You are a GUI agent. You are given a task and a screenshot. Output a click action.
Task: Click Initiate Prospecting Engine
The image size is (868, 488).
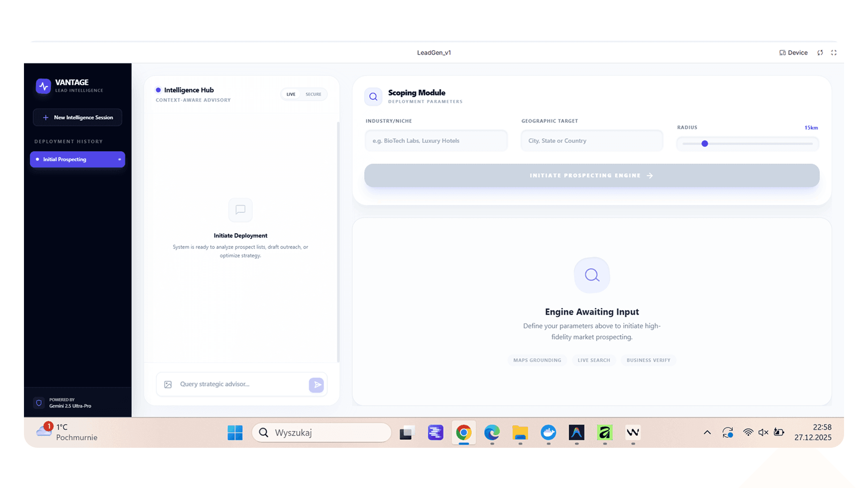coord(591,175)
